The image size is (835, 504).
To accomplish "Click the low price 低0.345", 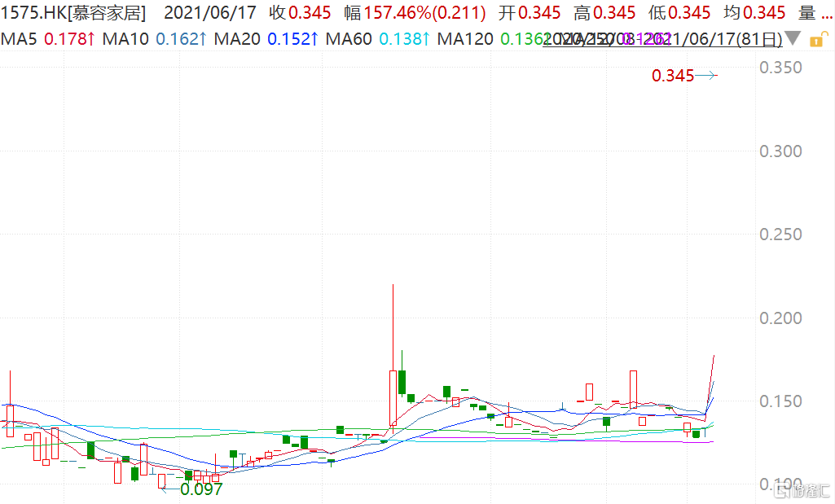I will pos(679,13).
